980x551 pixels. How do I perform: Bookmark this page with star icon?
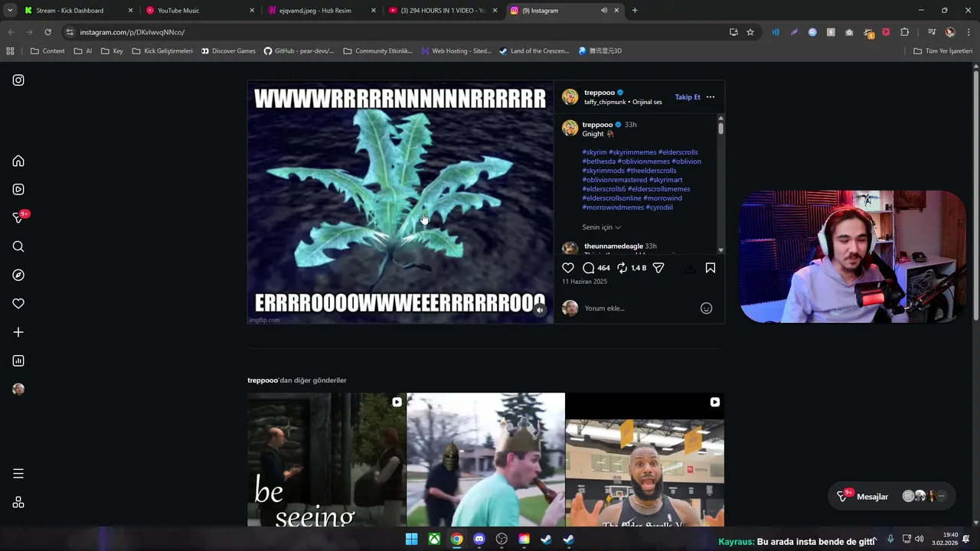click(750, 32)
